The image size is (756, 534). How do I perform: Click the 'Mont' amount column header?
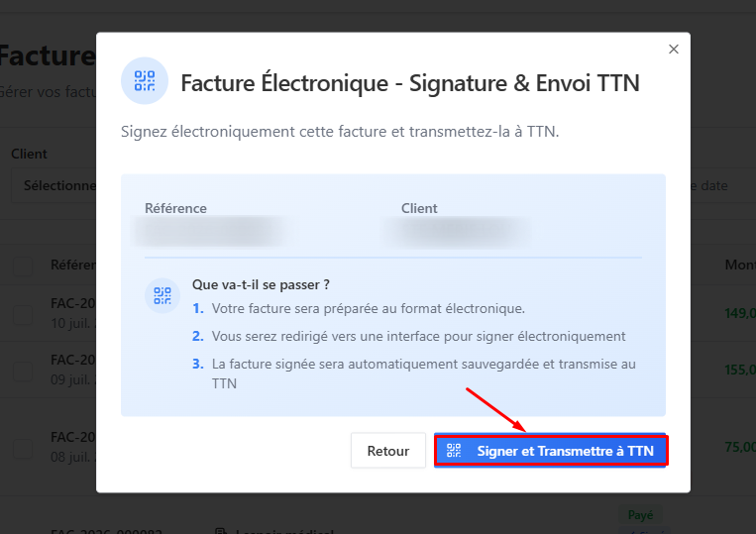point(740,266)
